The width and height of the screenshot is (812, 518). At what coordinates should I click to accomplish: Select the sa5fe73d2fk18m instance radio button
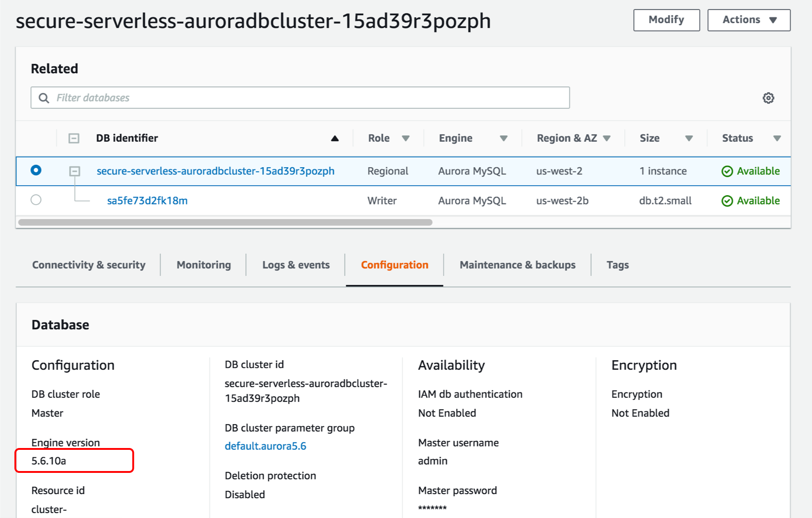click(36, 200)
